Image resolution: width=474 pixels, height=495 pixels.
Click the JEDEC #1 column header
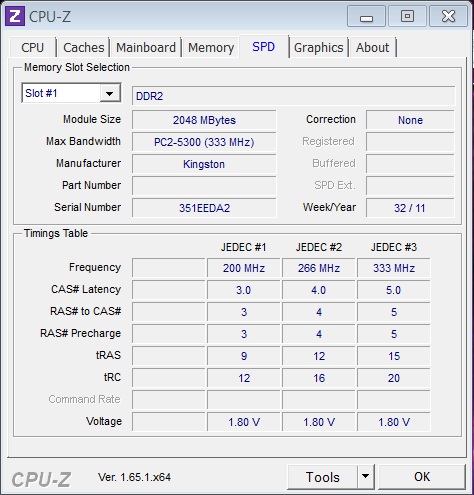[x=243, y=247]
